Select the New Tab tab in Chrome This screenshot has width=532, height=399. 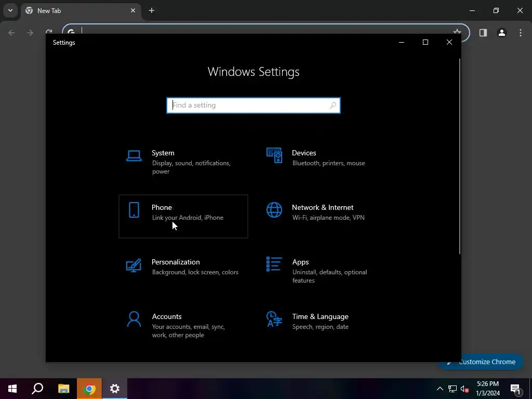click(x=81, y=11)
